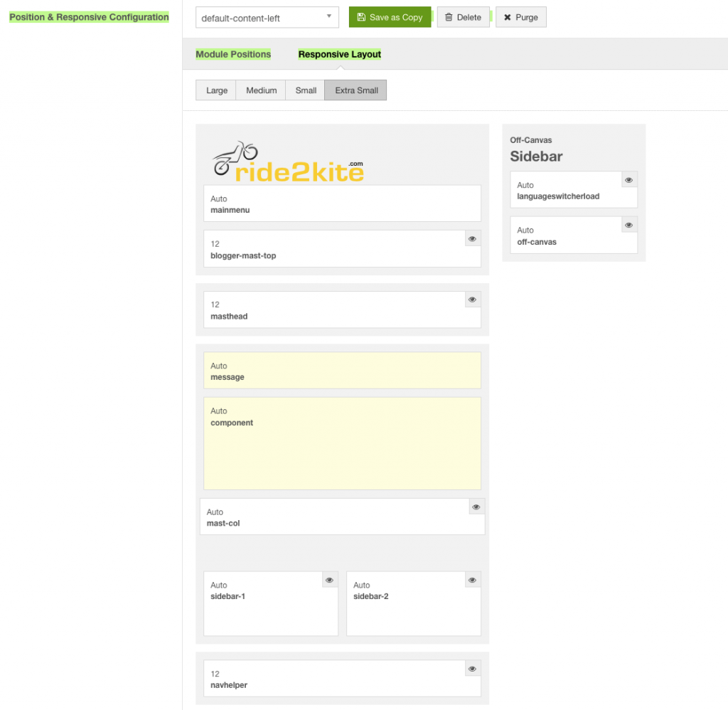Choose the Extra Small screen size

pos(356,90)
